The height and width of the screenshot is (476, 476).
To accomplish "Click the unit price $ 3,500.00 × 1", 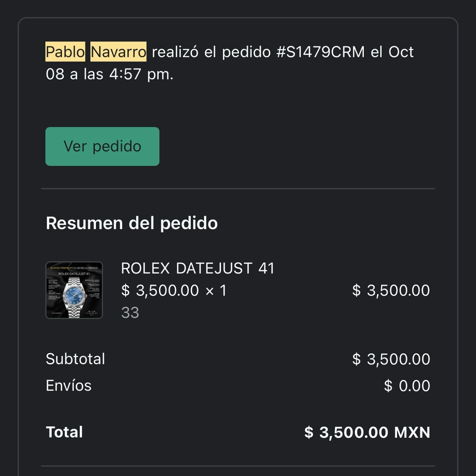I will (x=174, y=290).
